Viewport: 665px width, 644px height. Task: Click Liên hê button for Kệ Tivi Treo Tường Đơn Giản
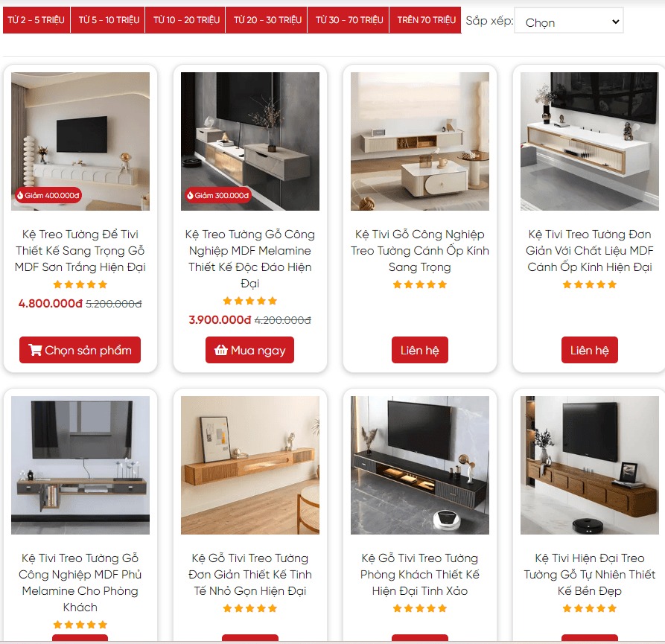(x=590, y=350)
